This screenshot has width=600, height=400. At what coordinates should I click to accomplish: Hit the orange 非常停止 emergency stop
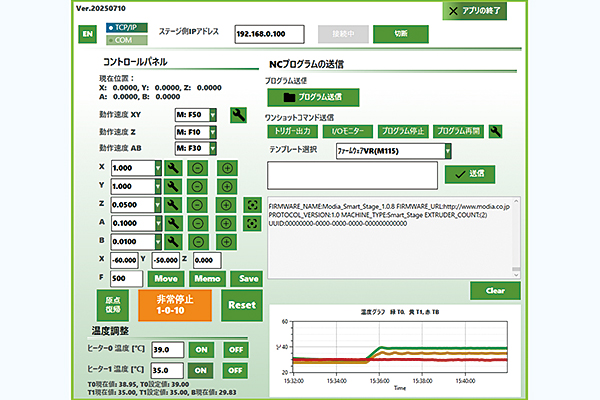click(x=175, y=305)
